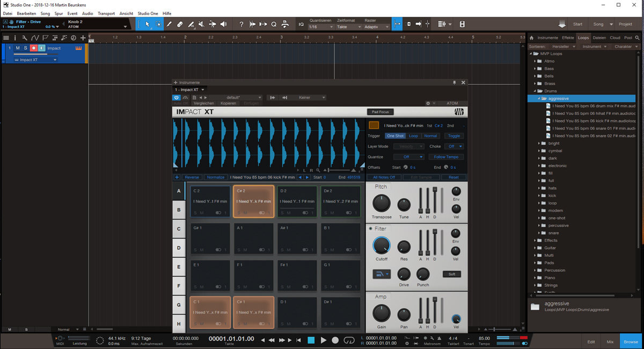The width and height of the screenshot is (644, 349).
Task: Click the Impact XT settings gear icon
Action: (x=428, y=103)
